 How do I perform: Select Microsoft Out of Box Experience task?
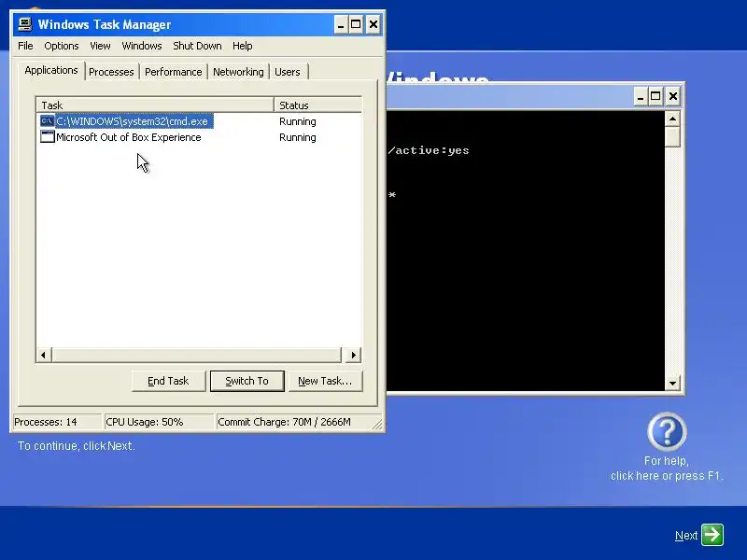click(x=129, y=137)
